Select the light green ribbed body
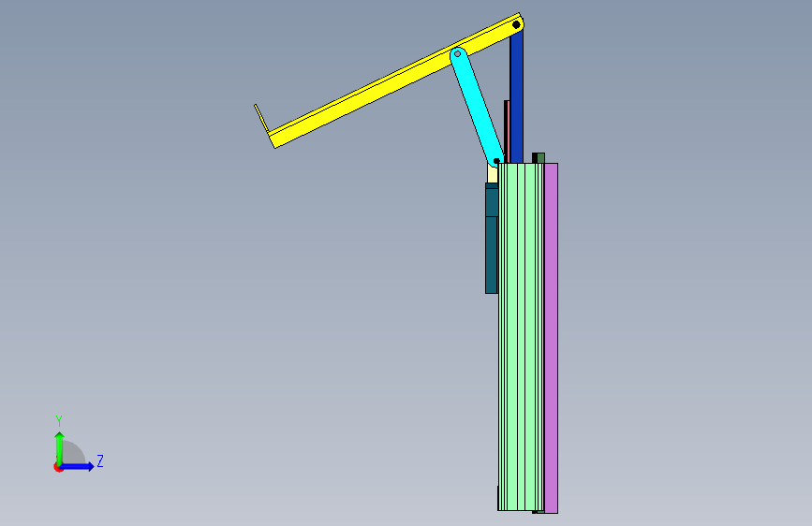Viewport: 812px width, 526px height. pos(521,337)
